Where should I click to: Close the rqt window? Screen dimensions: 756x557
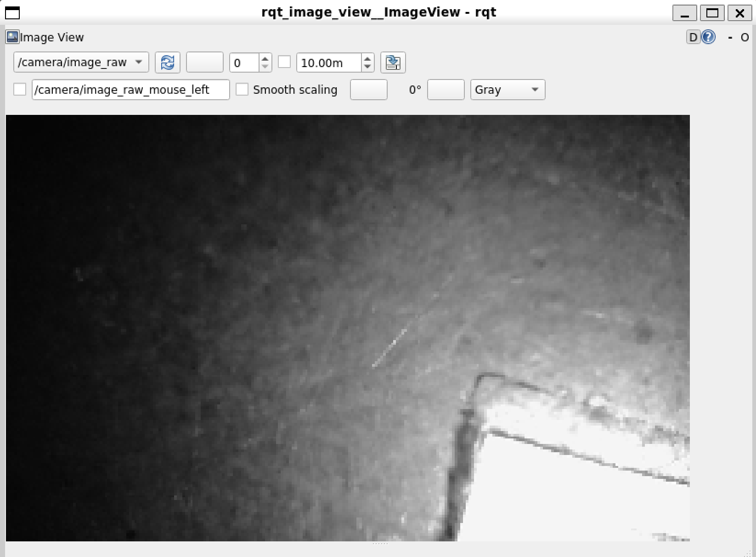(740, 13)
